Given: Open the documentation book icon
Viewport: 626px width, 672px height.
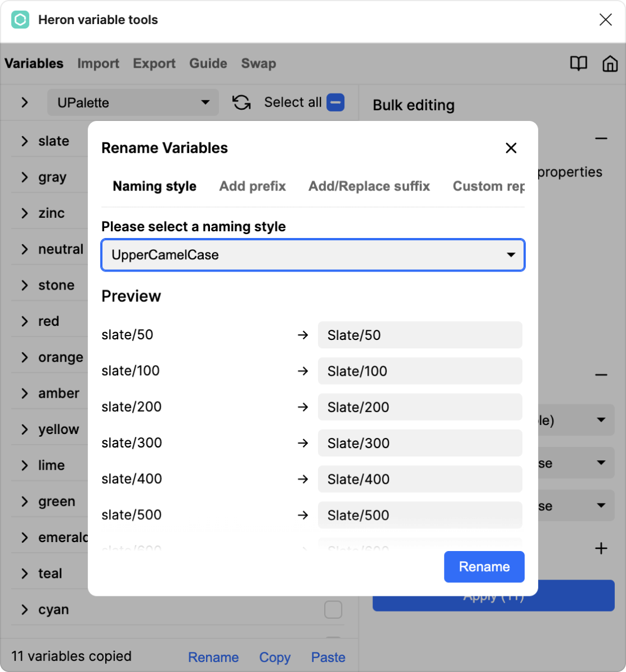Looking at the screenshot, I should (578, 63).
